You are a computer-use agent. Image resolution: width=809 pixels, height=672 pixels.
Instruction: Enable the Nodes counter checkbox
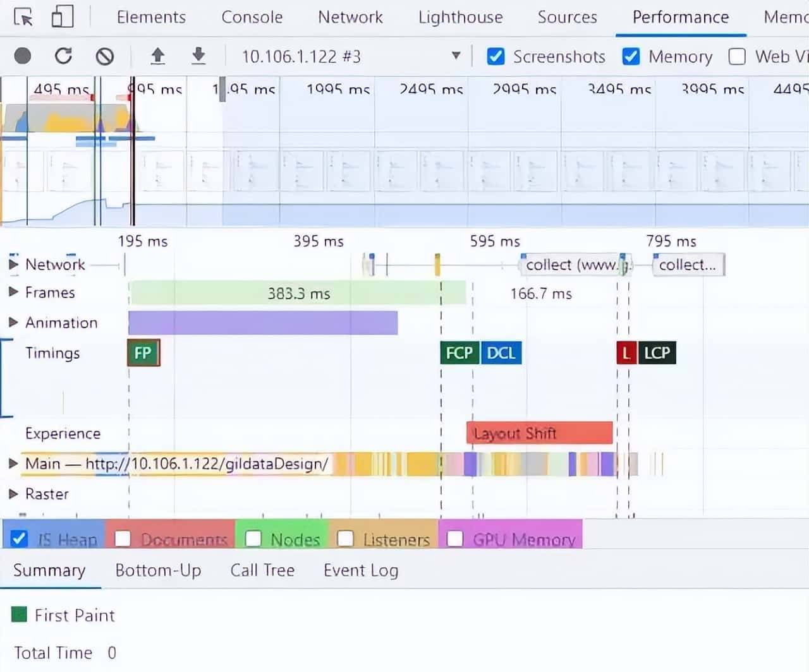coord(253,539)
